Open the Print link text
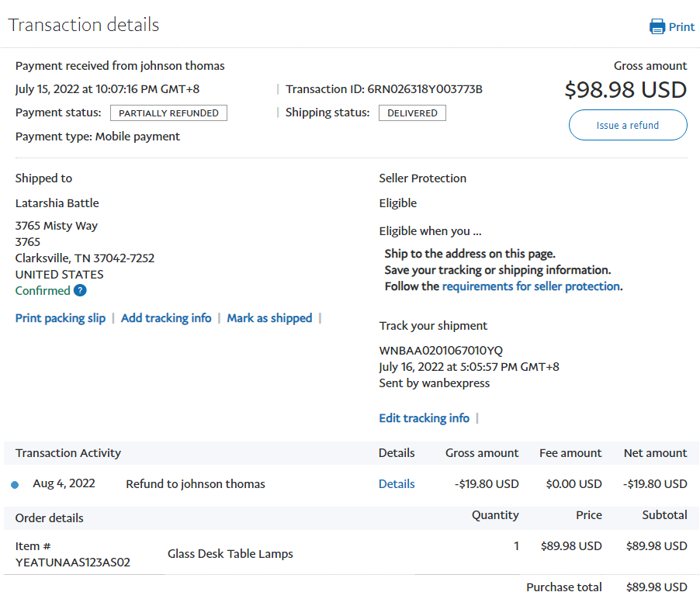Image resolution: width=700 pixels, height=599 pixels. pos(681,26)
